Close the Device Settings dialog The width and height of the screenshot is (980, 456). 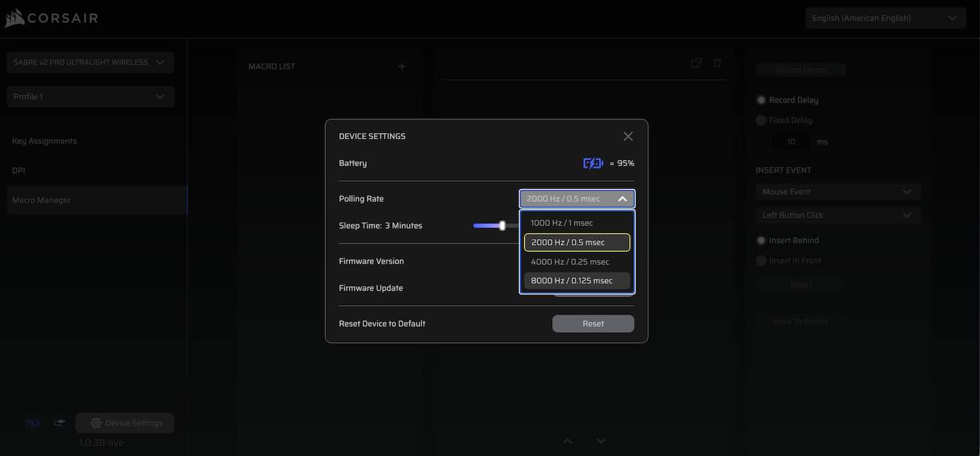628,137
